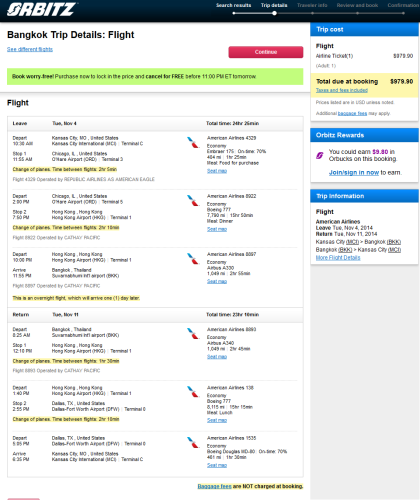Click the Orbitz logo in header
This screenshot has width=420, height=500.
pyautogui.click(x=42, y=9)
